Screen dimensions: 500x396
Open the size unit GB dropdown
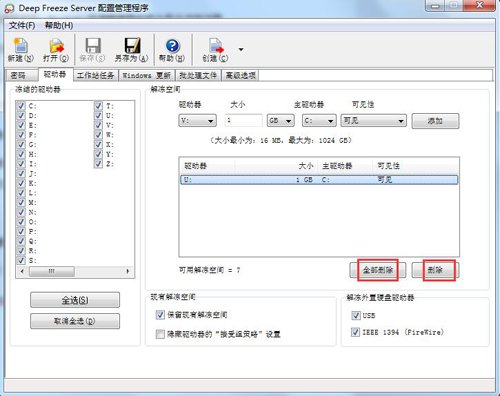pos(281,121)
